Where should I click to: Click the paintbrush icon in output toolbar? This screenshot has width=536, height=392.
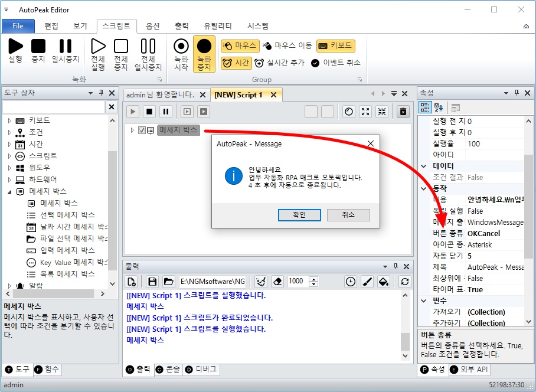[x=367, y=282]
